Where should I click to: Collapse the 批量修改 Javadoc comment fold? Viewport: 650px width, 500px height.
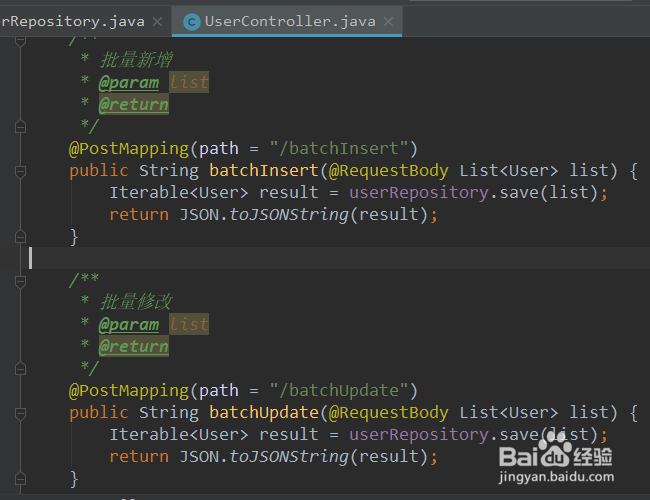(20, 282)
